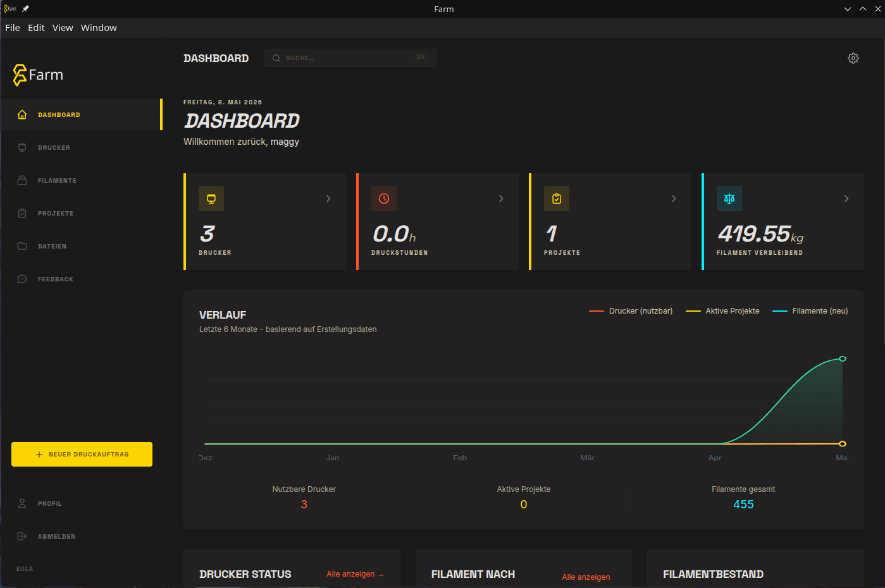Click Alle anzeigen link in Drucker Status
Screen dimensions: 885x588
coord(355,574)
